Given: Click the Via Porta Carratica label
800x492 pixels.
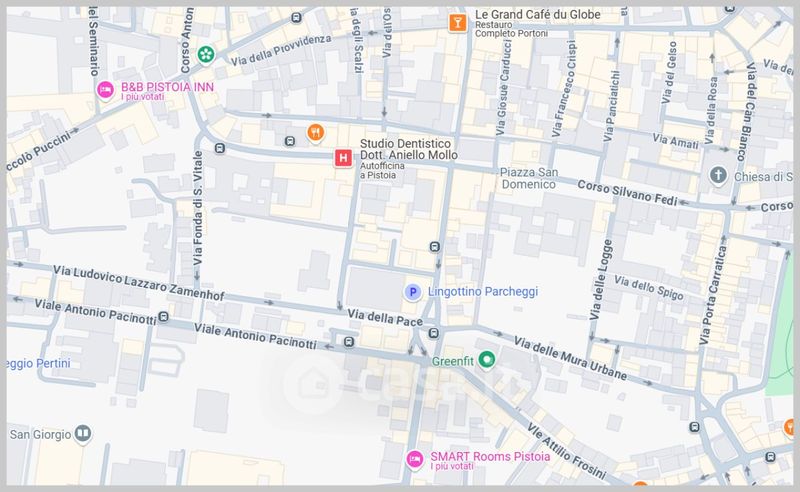Looking at the screenshot, I should pyautogui.click(x=713, y=294).
